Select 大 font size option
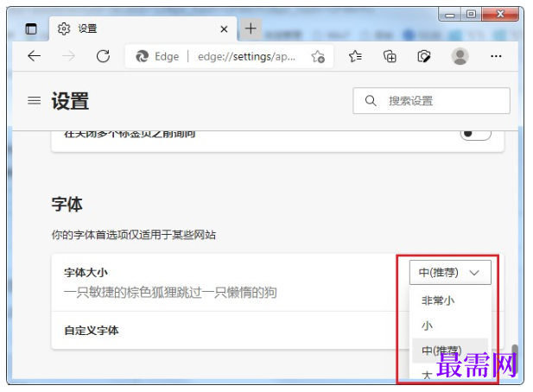Screen dimensions: 533x392 tap(427, 375)
